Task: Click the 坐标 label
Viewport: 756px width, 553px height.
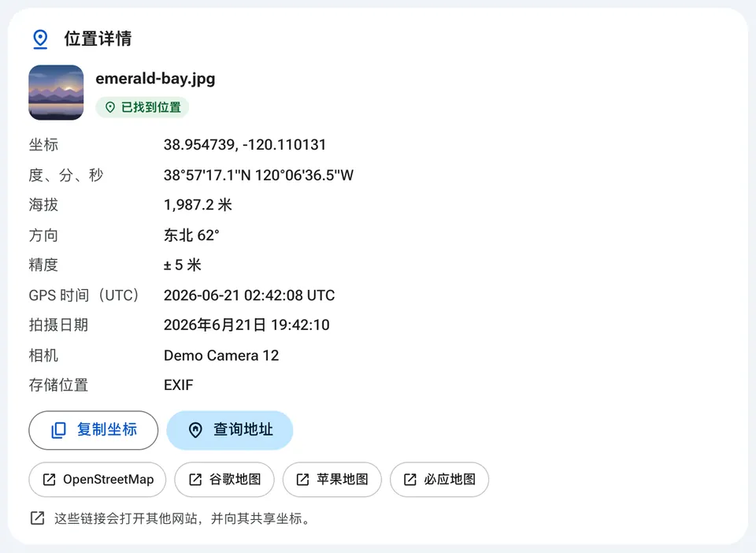Action: (x=43, y=145)
